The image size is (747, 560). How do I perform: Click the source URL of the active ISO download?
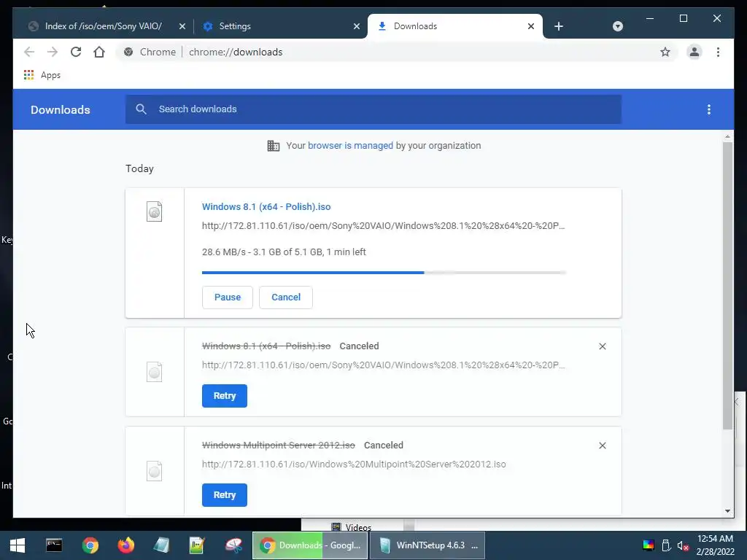pos(384,226)
